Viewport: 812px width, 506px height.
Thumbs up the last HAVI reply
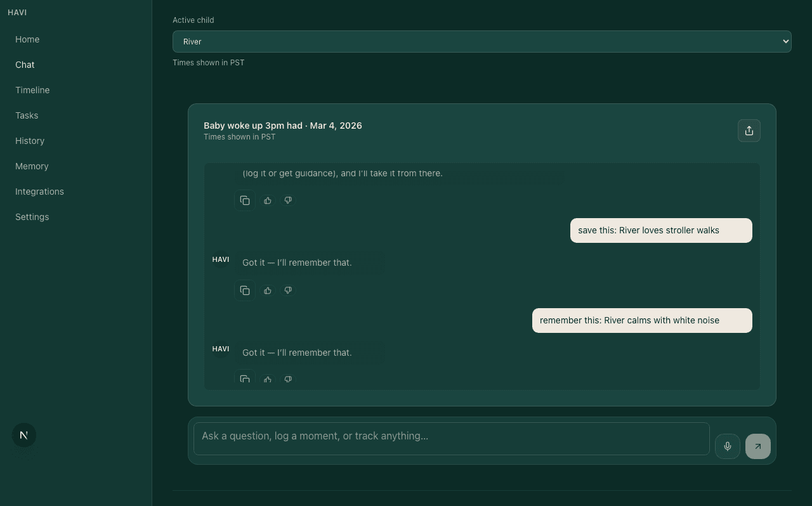click(x=267, y=379)
